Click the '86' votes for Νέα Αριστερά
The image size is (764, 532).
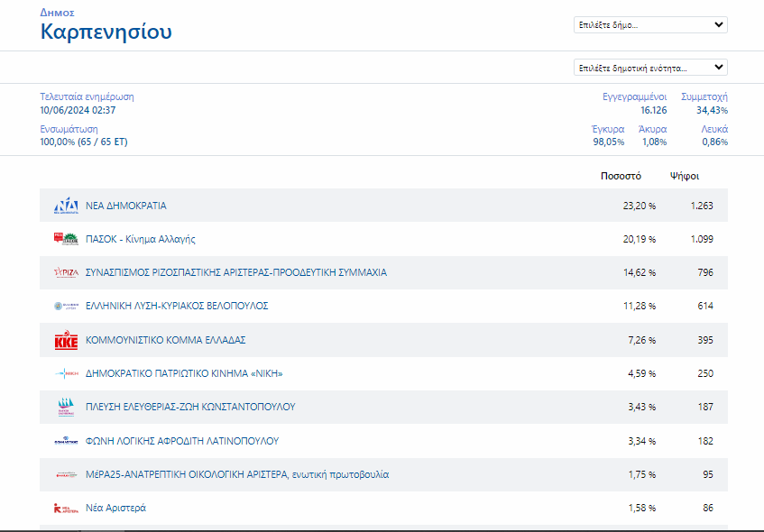pyautogui.click(x=708, y=509)
